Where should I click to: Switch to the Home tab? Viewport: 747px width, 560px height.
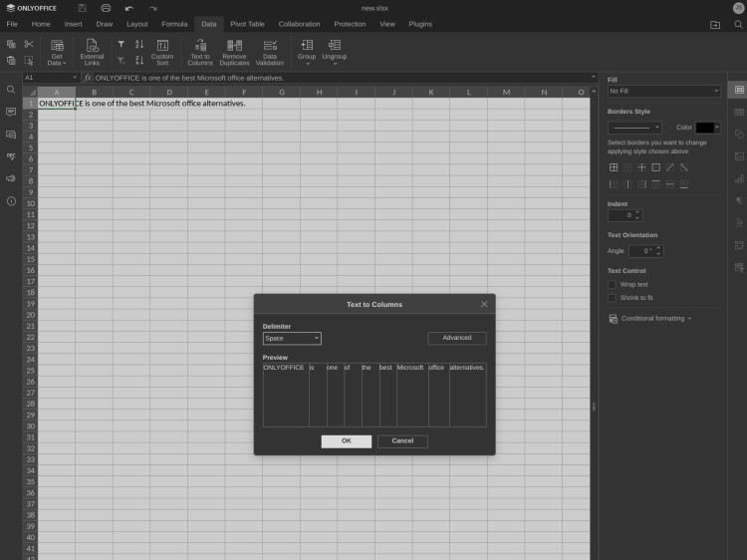41,24
